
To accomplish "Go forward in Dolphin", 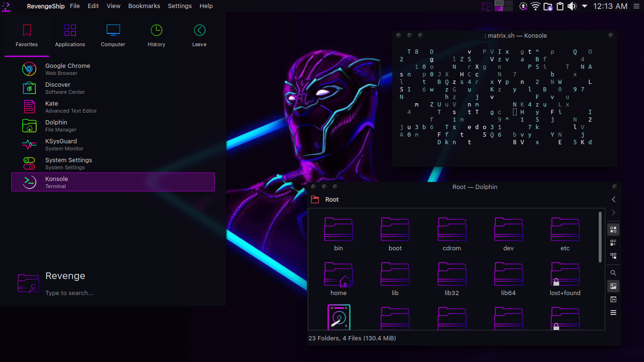I will point(613,213).
